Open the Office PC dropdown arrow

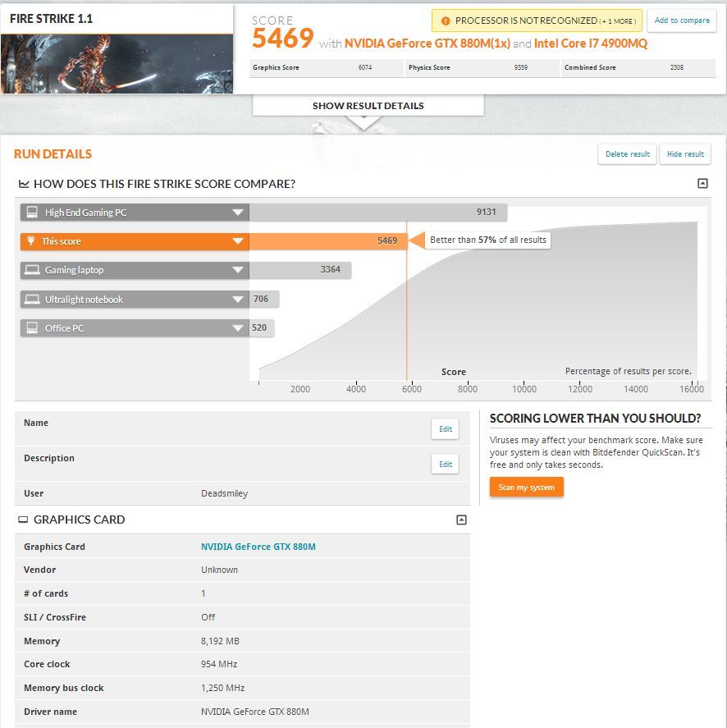[x=238, y=327]
